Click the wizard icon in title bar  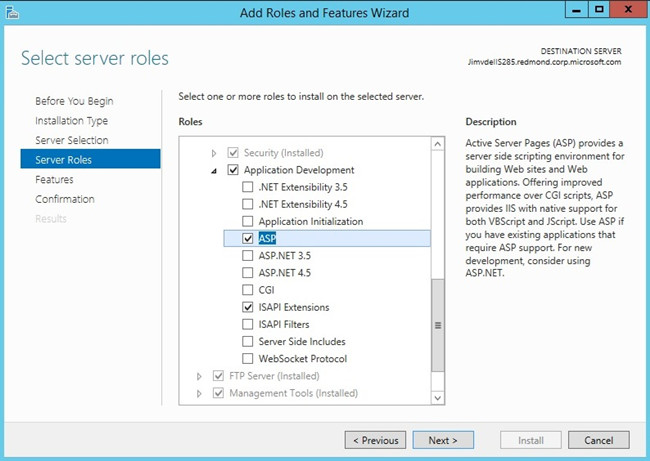pos(12,12)
